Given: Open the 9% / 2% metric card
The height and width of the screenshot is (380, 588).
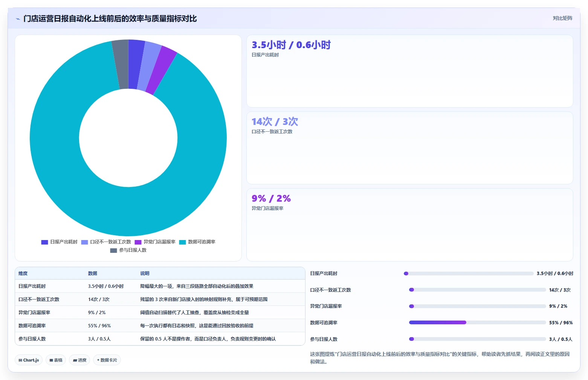Looking at the screenshot, I should (409, 225).
